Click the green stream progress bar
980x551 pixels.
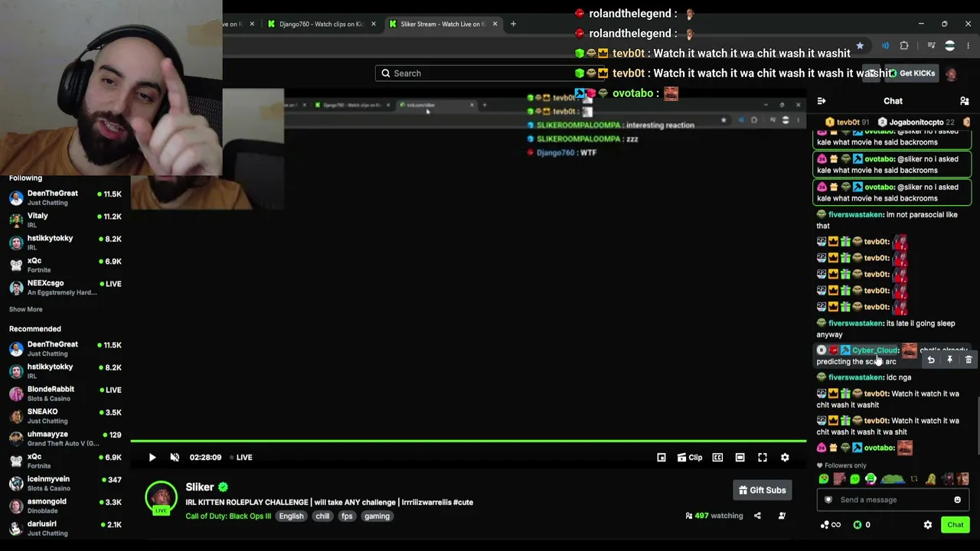(468, 441)
